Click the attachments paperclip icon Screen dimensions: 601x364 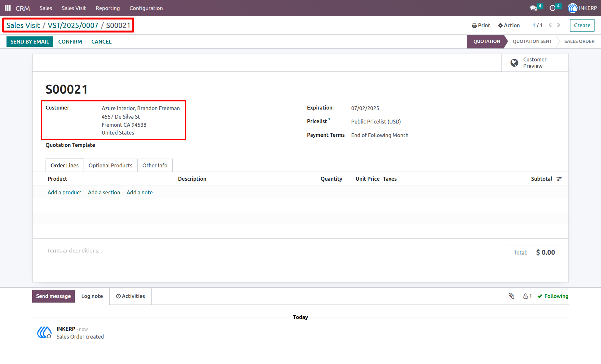point(512,296)
